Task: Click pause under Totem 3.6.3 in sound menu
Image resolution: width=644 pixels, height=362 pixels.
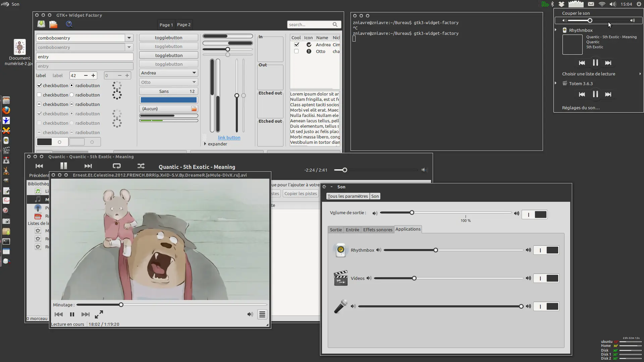Action: click(595, 95)
